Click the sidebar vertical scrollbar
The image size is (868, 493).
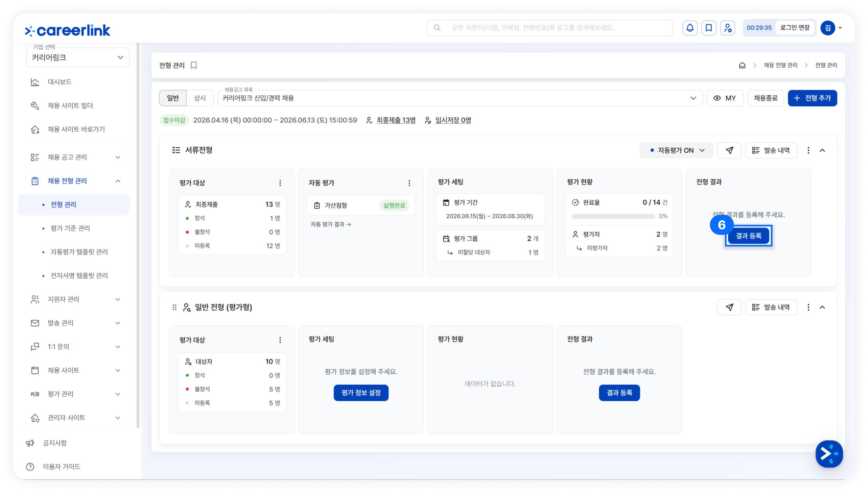[x=138, y=235]
